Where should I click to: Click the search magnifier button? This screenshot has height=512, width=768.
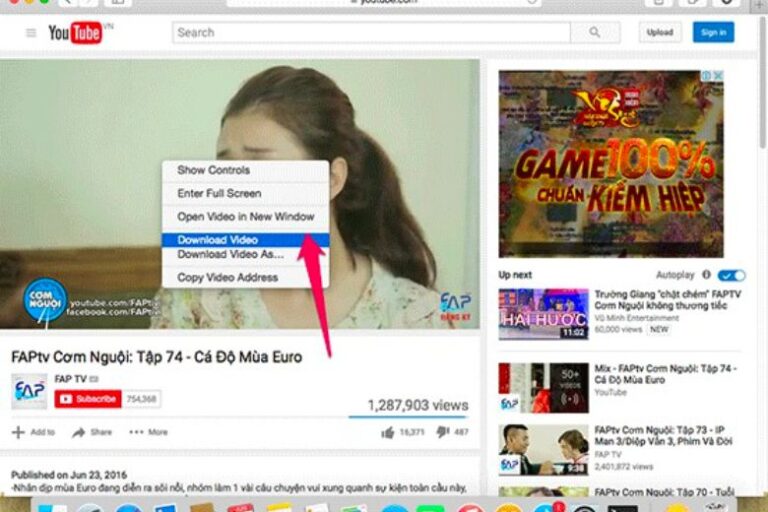click(x=595, y=33)
